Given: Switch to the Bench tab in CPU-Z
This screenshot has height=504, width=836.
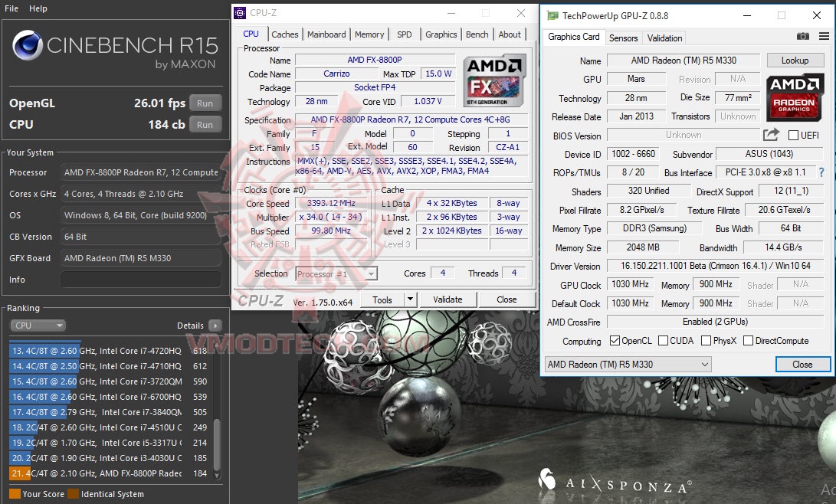Looking at the screenshot, I should (477, 34).
